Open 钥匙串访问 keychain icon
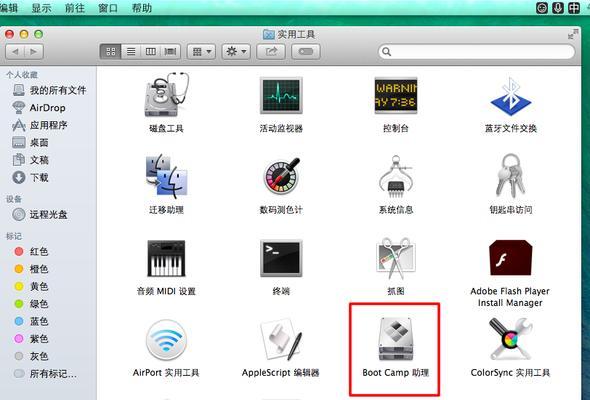This screenshot has width=590, height=400. click(x=510, y=175)
